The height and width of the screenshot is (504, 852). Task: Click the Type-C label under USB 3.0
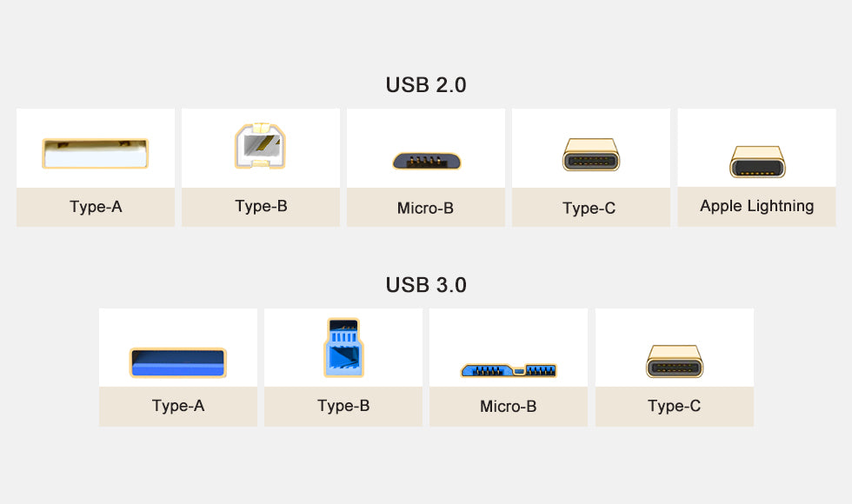675,406
